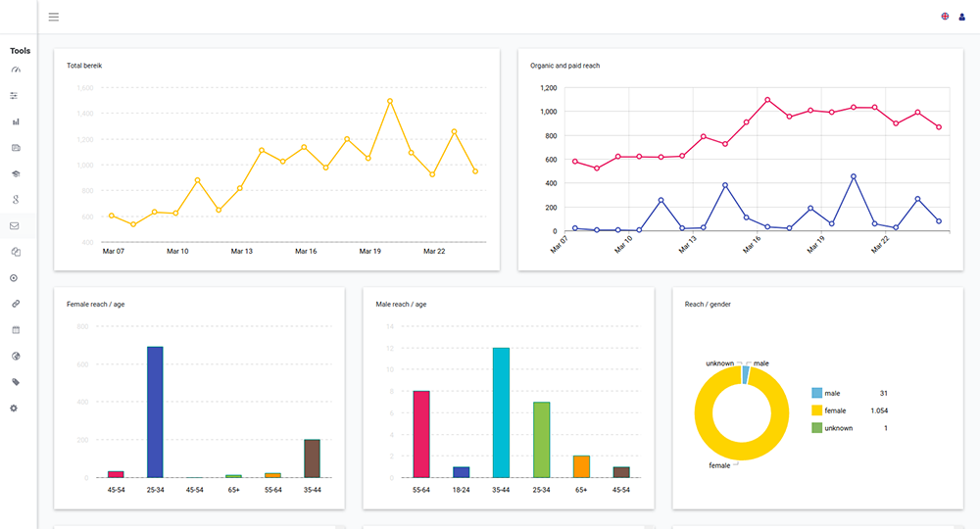The width and height of the screenshot is (980, 529).
Task: Click the tall 25-34 bar in Female reach chart
Action: [x=155, y=411]
